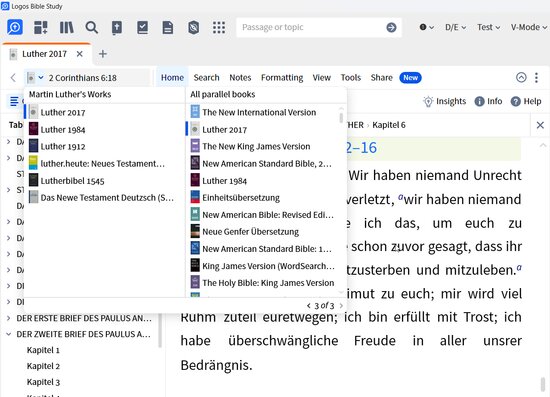Select luther.heute: Neues Testament resource
This screenshot has width=550, height=397.
[104, 163]
